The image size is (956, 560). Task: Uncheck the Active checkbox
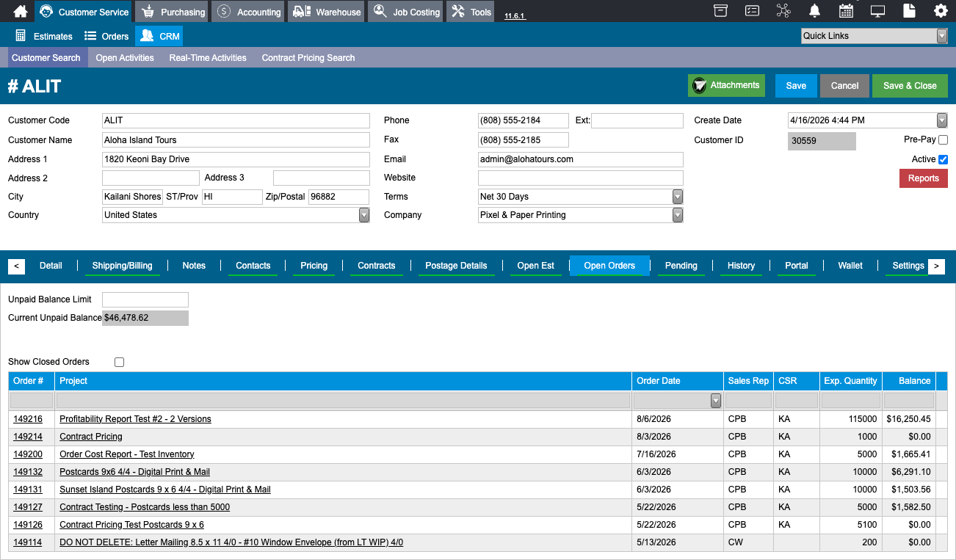(944, 159)
